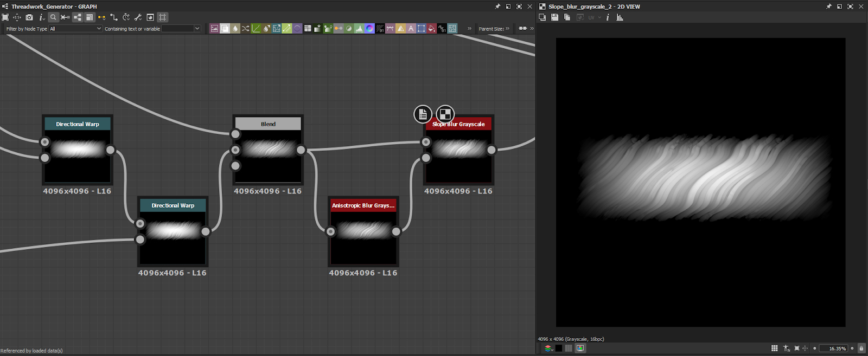Add a Gradient Map node from toolbar
This screenshot has height=356, width=868.
tap(328, 28)
